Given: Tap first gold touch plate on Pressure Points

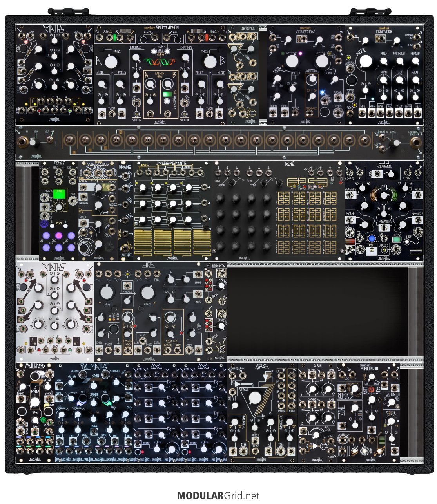Looking at the screenshot, I should coord(144,243).
